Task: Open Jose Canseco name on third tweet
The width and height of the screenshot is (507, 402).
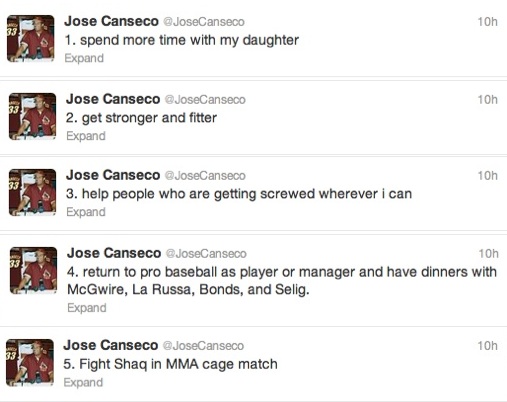Action: coord(113,175)
